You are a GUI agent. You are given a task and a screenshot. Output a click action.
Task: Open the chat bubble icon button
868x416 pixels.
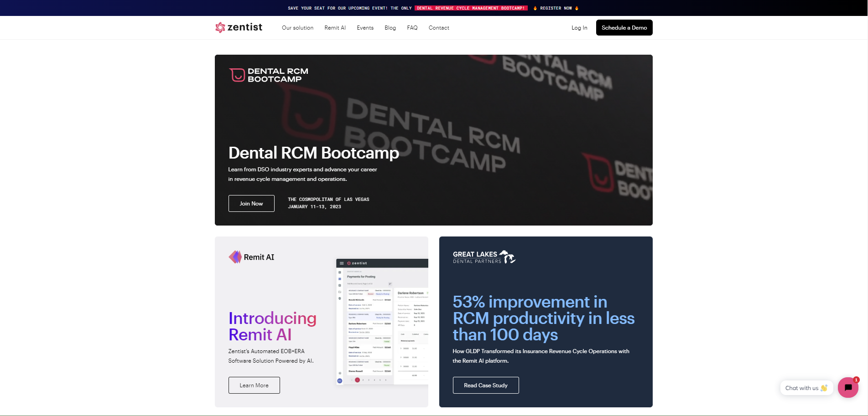848,387
